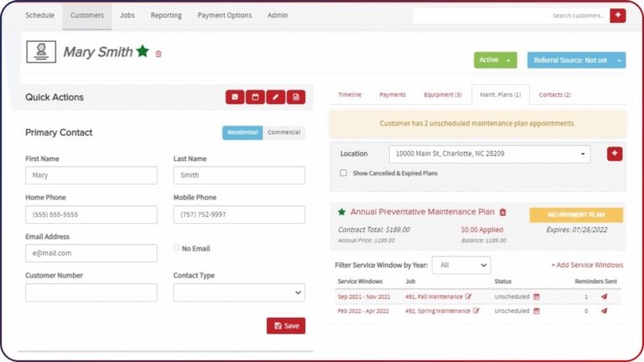
Task: Click calendar icon in the Sep 2021 row
Action: (x=537, y=297)
